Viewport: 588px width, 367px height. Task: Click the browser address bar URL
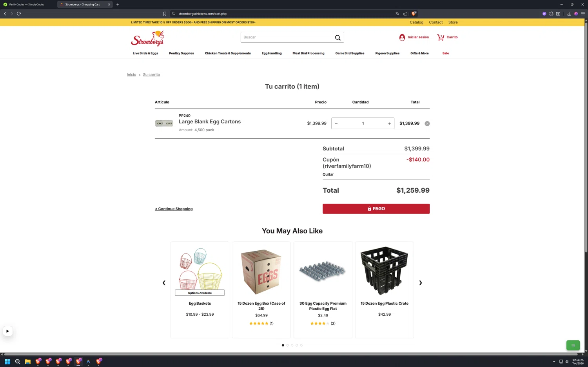coord(202,14)
